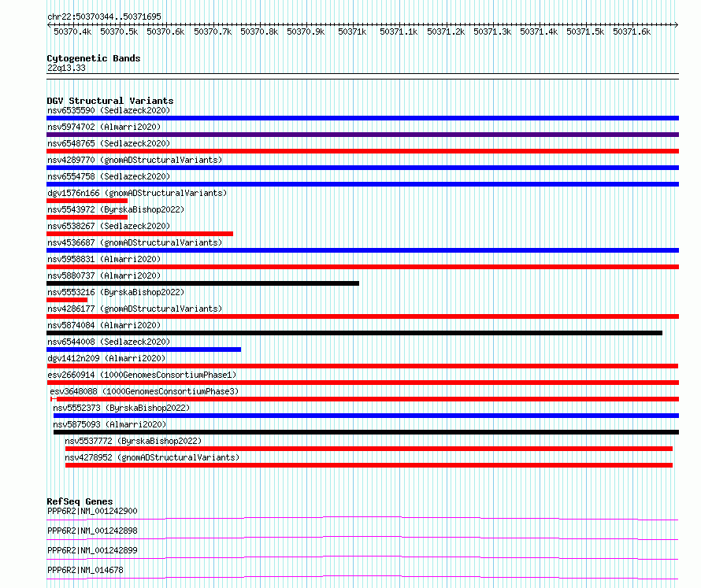
Task: Click the chr22:50370344..50371695 coordinate label
Action: click(104, 17)
